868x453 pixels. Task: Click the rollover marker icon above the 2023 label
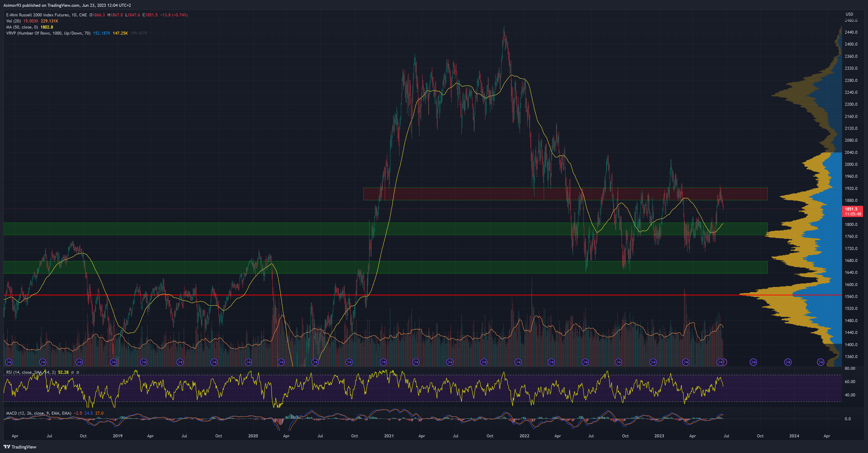pyautogui.click(x=653, y=362)
